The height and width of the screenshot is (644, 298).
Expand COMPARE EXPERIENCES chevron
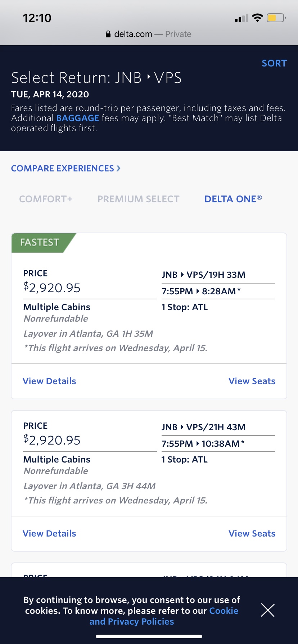(118, 168)
